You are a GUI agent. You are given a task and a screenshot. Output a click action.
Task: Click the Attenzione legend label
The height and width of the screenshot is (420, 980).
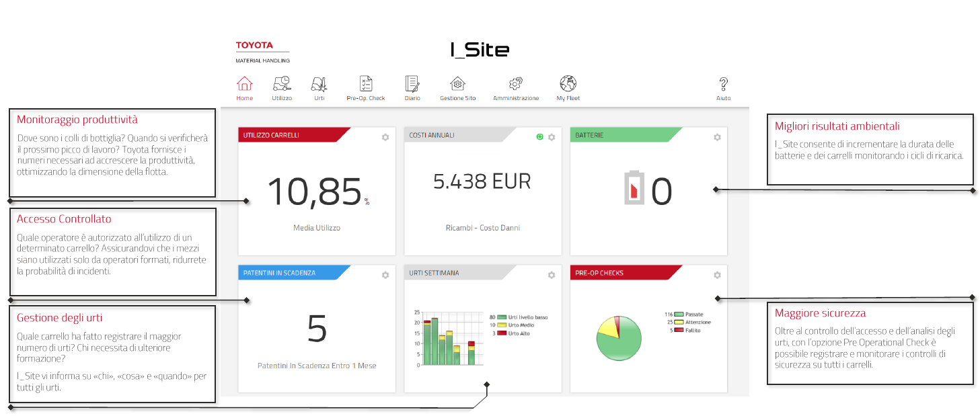pyautogui.click(x=699, y=323)
